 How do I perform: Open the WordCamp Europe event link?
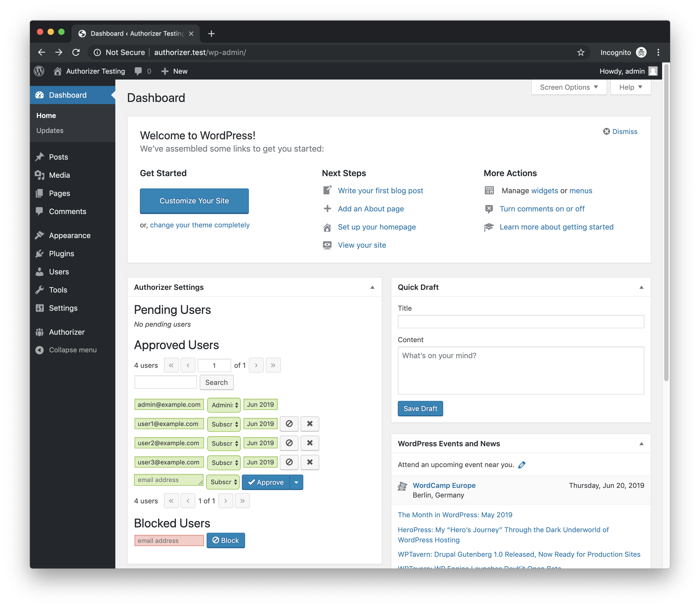[444, 485]
